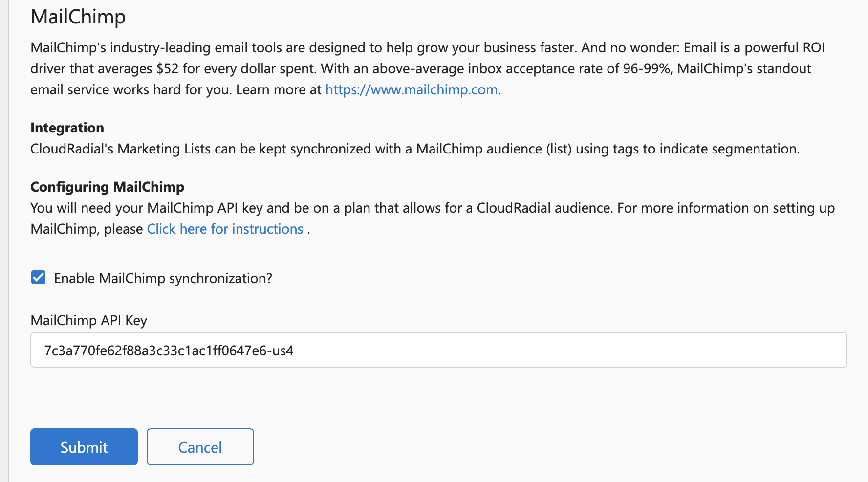Click the MailChimp API Key label
868x482 pixels.
[89, 321]
